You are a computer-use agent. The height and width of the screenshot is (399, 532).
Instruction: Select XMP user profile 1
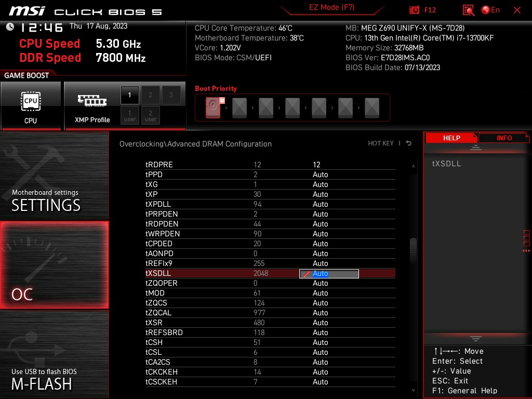tap(129, 116)
